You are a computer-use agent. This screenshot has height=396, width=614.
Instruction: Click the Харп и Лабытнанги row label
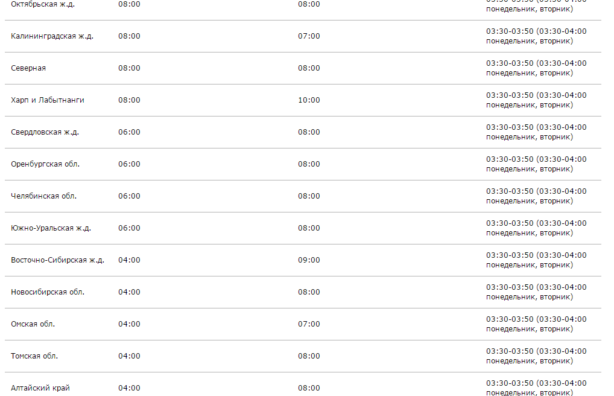tap(47, 100)
